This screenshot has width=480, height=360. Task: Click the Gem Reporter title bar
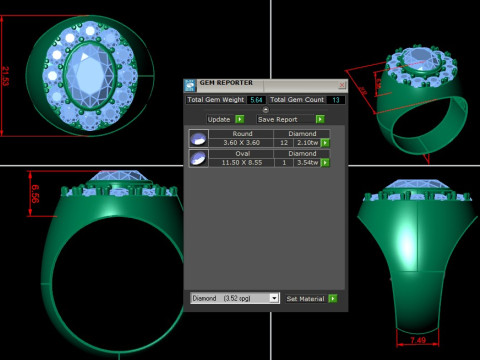[x=267, y=85]
